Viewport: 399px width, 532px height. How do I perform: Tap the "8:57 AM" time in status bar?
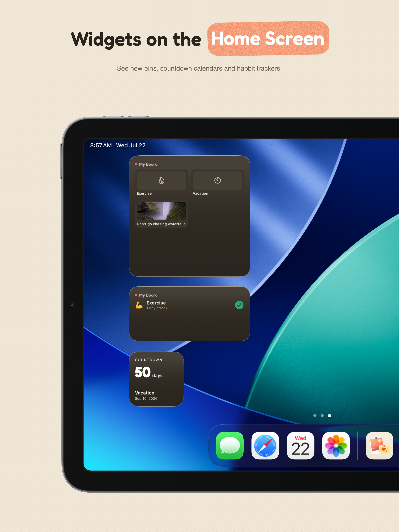point(101,145)
